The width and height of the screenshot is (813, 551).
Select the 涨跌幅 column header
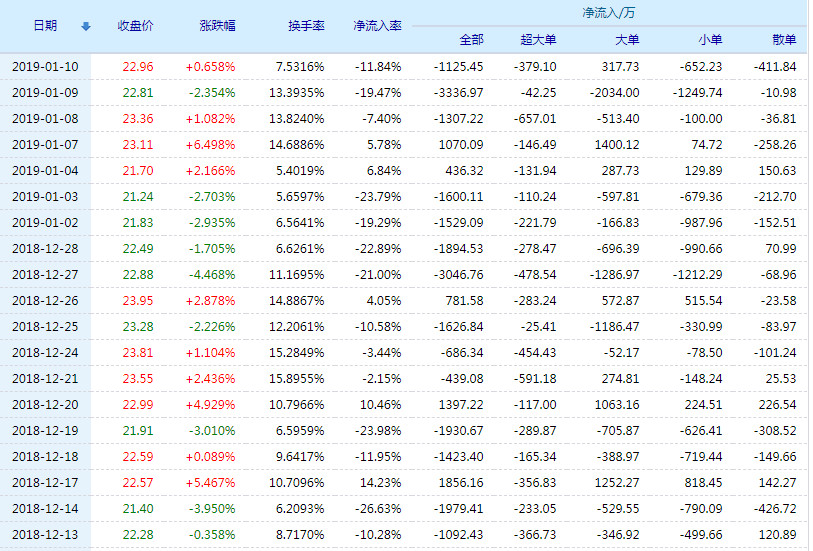click(x=218, y=26)
